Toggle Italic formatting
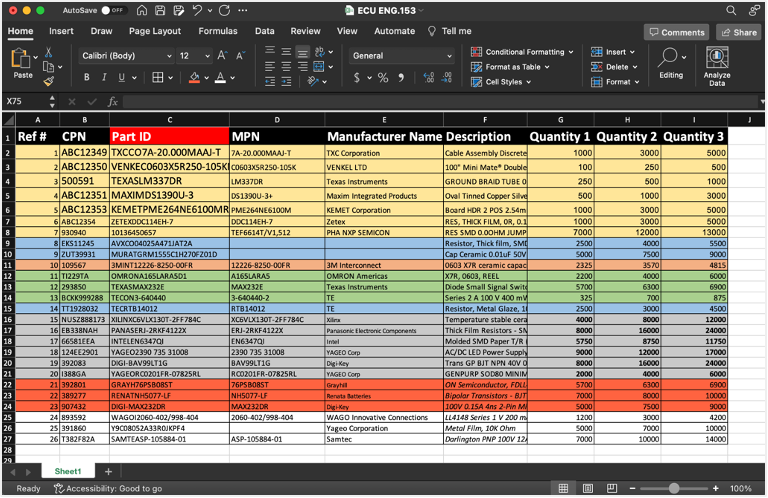The width and height of the screenshot is (768, 498). (x=104, y=77)
